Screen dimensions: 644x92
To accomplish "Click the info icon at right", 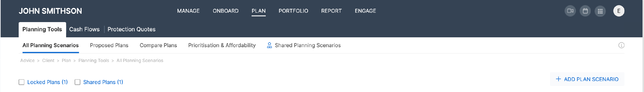I will click(x=621, y=45).
